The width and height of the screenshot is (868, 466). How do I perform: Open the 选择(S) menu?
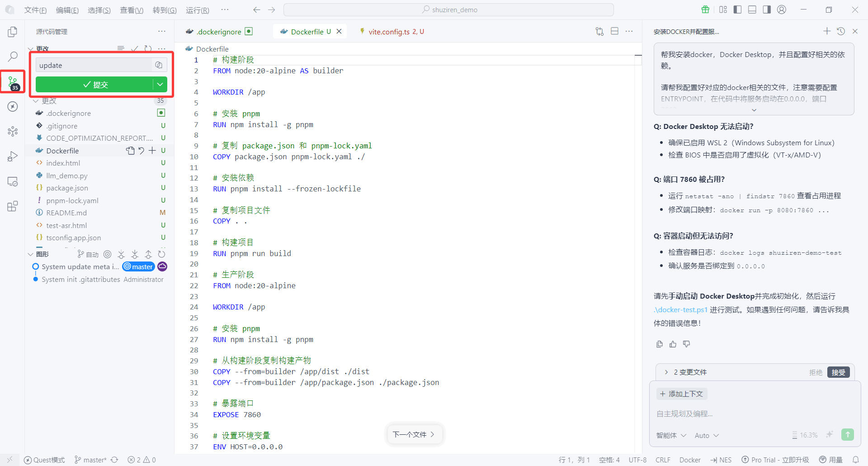click(99, 10)
